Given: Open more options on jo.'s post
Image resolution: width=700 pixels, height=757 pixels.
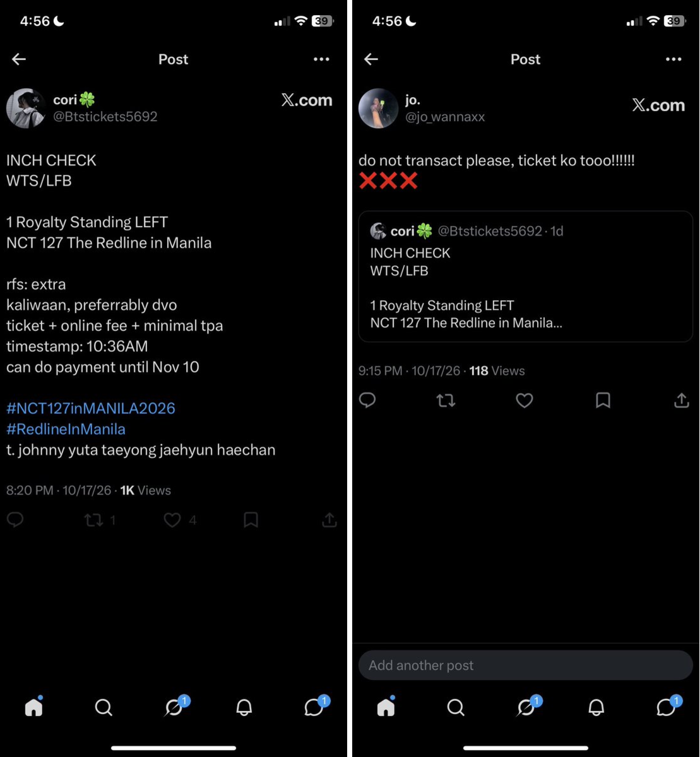Looking at the screenshot, I should click(673, 59).
